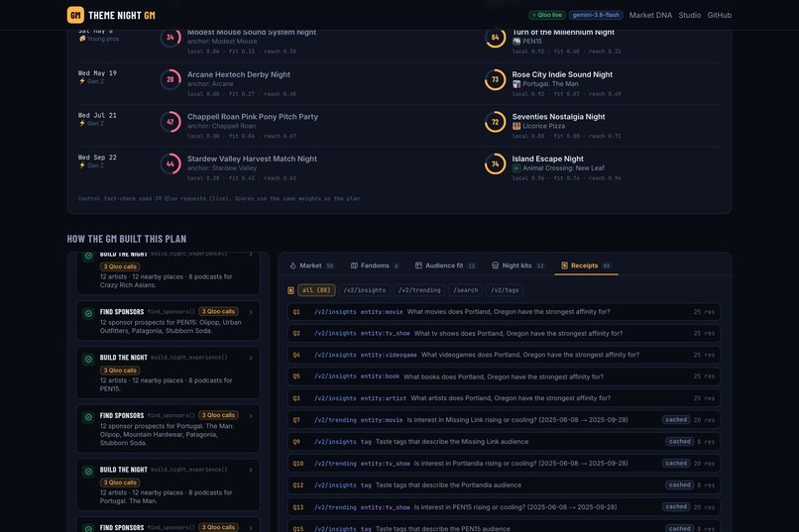Open the Market DNA page
Screen dimensions: 799x532
tap(650, 15)
